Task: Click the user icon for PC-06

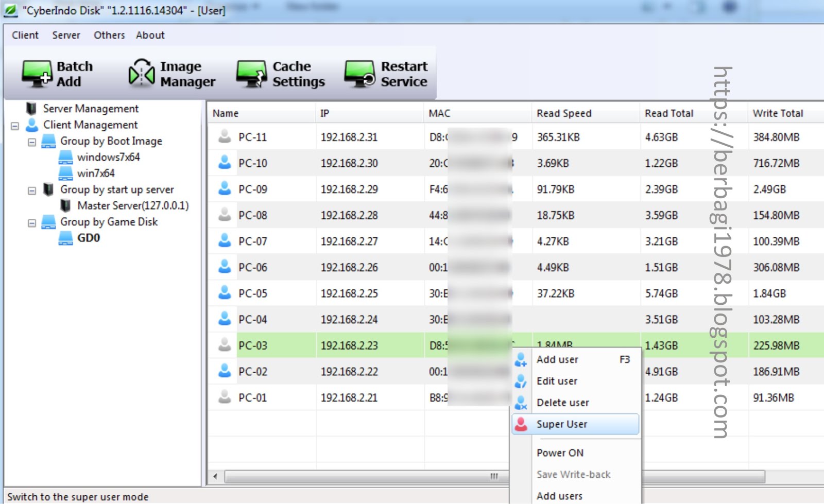Action: coord(225,267)
